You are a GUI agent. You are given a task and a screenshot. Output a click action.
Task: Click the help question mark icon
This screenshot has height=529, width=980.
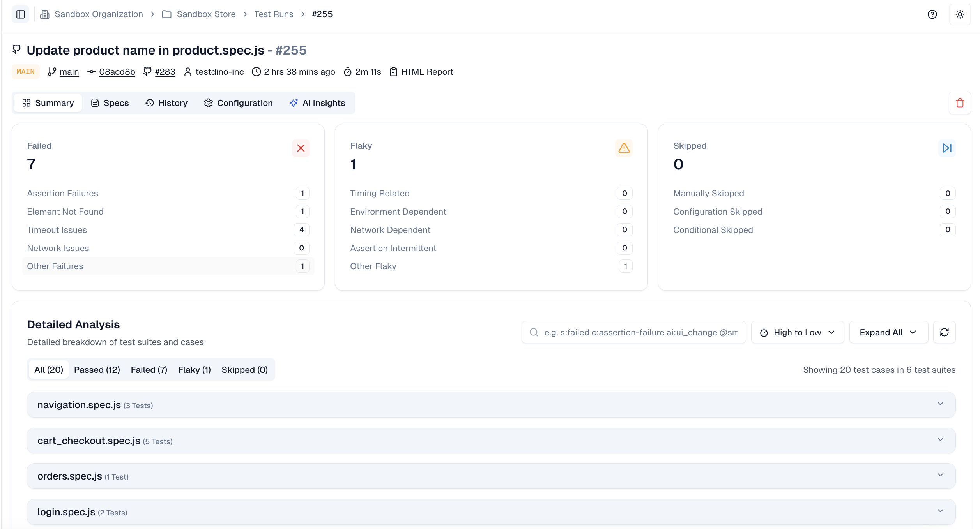(x=932, y=14)
